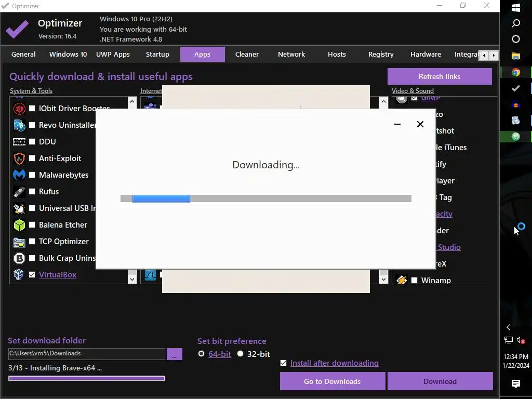Screen dimensions: 532x399
Task: Click the DDU app icon
Action: [19, 142]
